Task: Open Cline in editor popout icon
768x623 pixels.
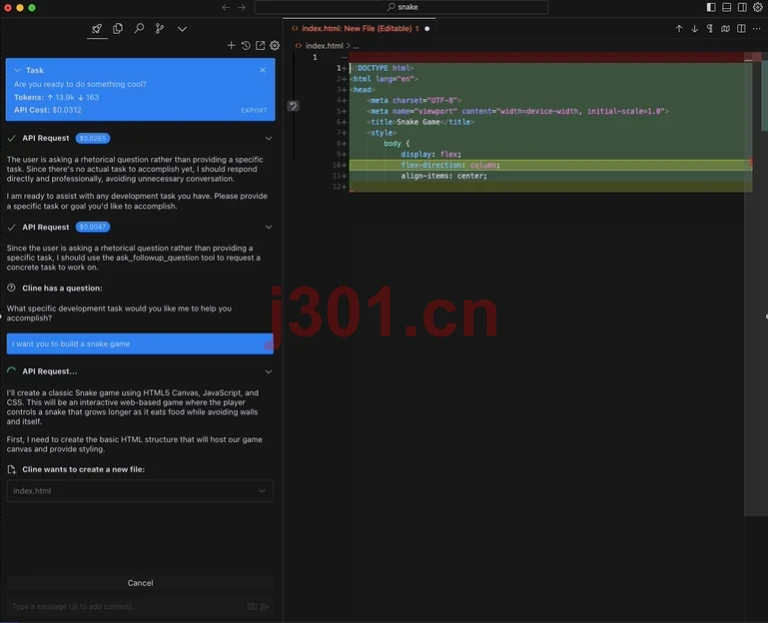Action: 260,46
